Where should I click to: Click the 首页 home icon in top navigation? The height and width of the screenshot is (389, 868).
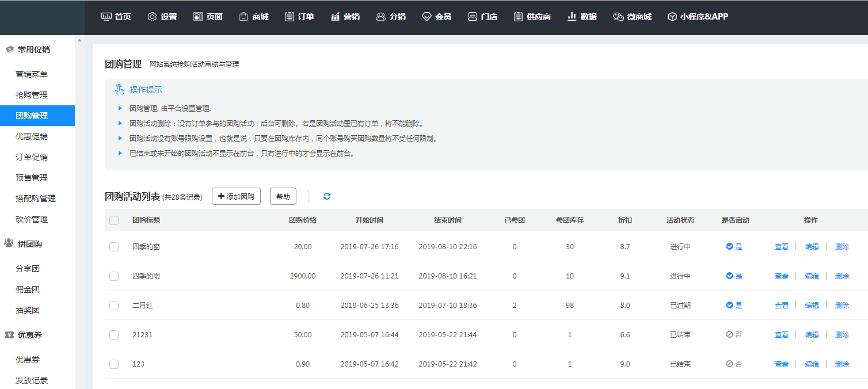(x=106, y=17)
